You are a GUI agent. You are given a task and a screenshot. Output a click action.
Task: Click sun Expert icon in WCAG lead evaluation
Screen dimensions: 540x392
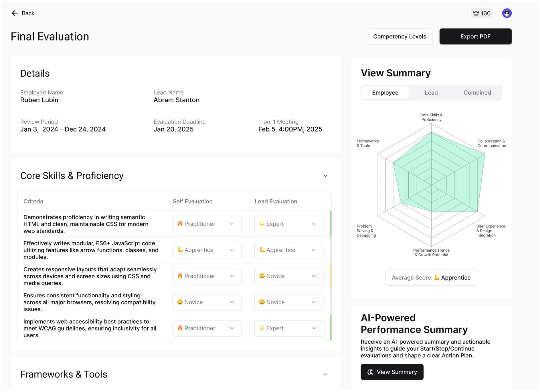pos(262,328)
